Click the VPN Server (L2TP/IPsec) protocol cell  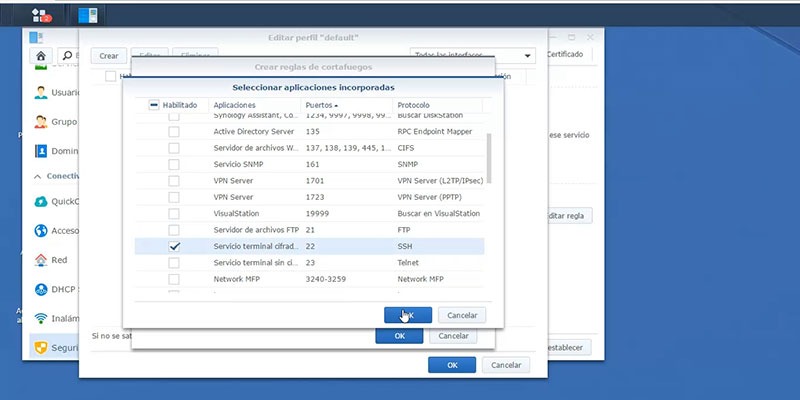click(440, 181)
